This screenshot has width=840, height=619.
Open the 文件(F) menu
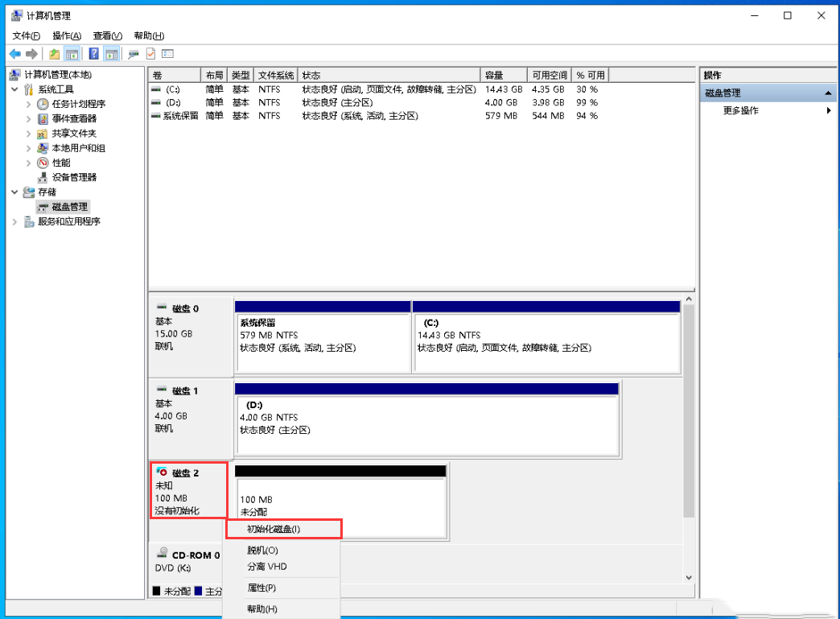pyautogui.click(x=27, y=36)
